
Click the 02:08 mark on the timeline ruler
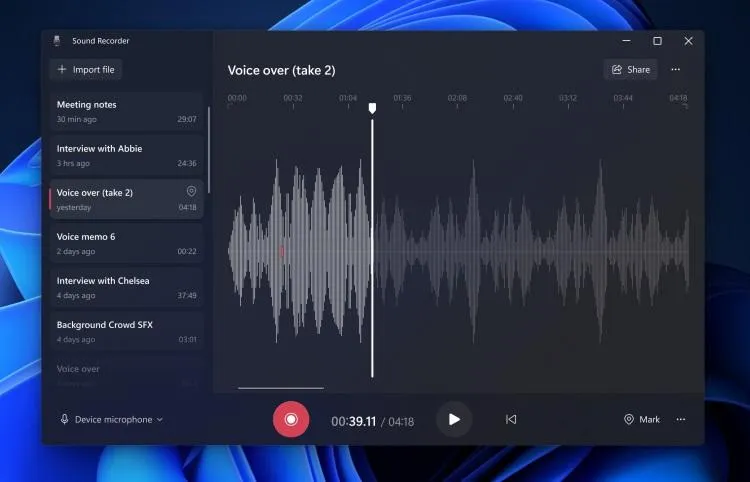[457, 98]
